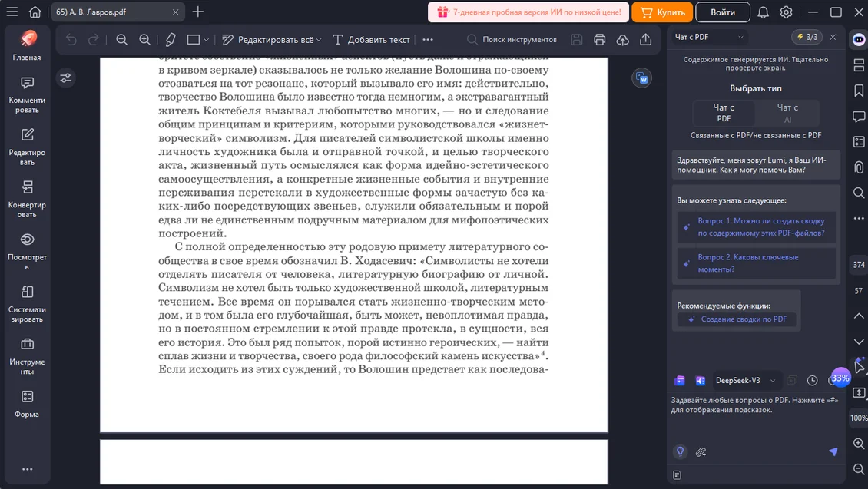Open the Форма forms tool

[27, 404]
